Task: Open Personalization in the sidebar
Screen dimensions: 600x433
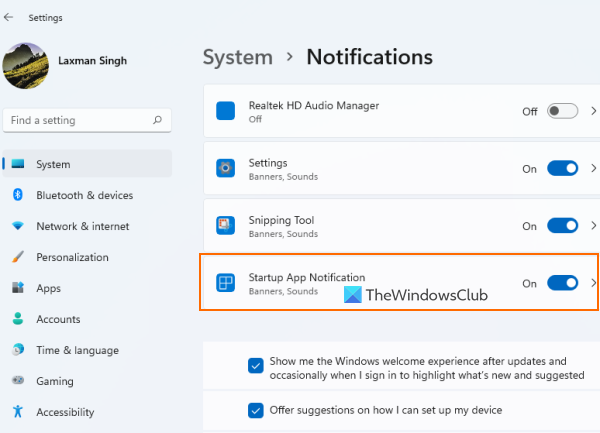Action: 72,257
